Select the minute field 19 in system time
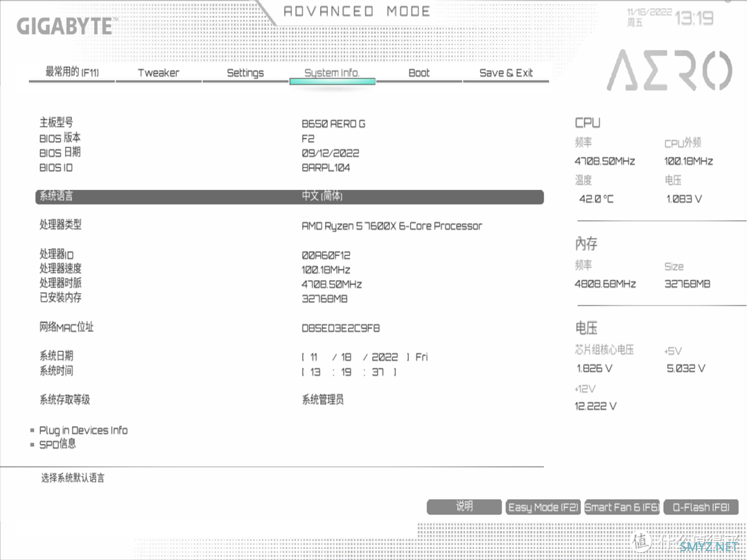 pyautogui.click(x=347, y=371)
